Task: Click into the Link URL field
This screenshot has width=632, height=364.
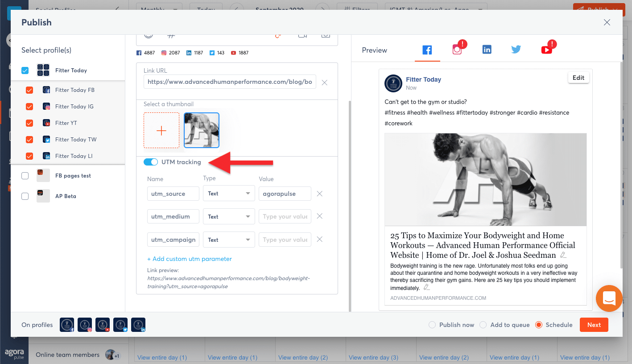Action: (230, 82)
